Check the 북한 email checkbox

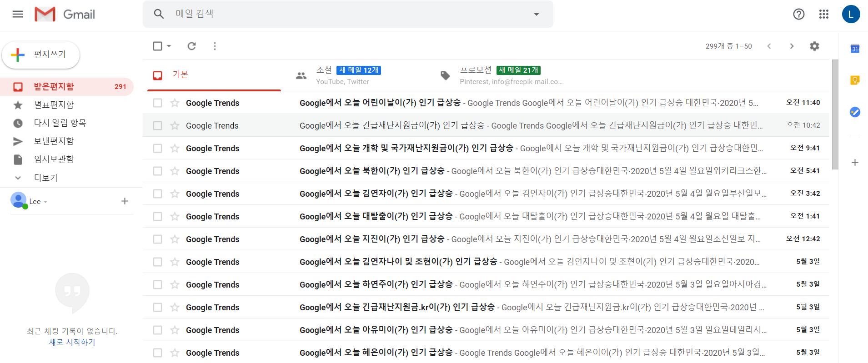pos(158,171)
